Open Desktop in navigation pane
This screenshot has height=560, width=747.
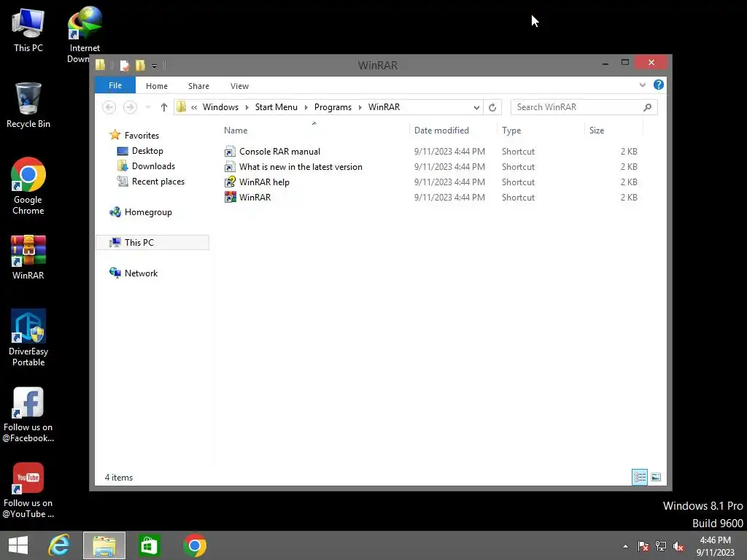(147, 151)
